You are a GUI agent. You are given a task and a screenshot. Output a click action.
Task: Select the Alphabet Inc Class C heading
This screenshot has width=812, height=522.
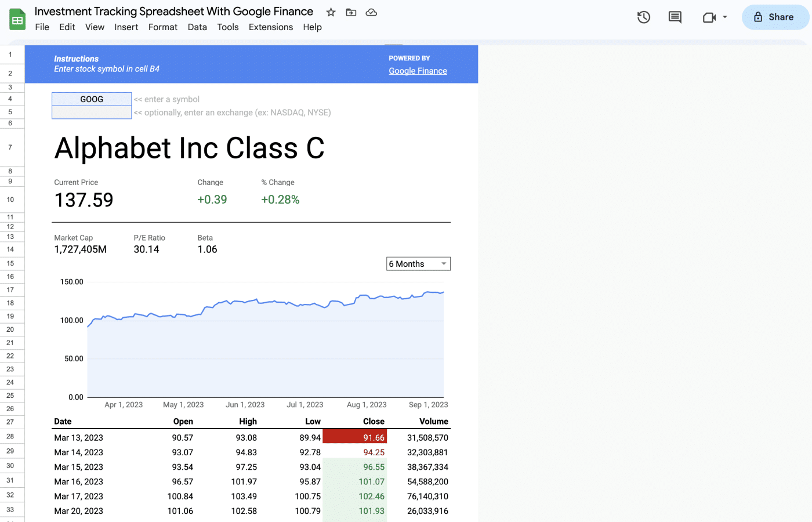pos(189,148)
